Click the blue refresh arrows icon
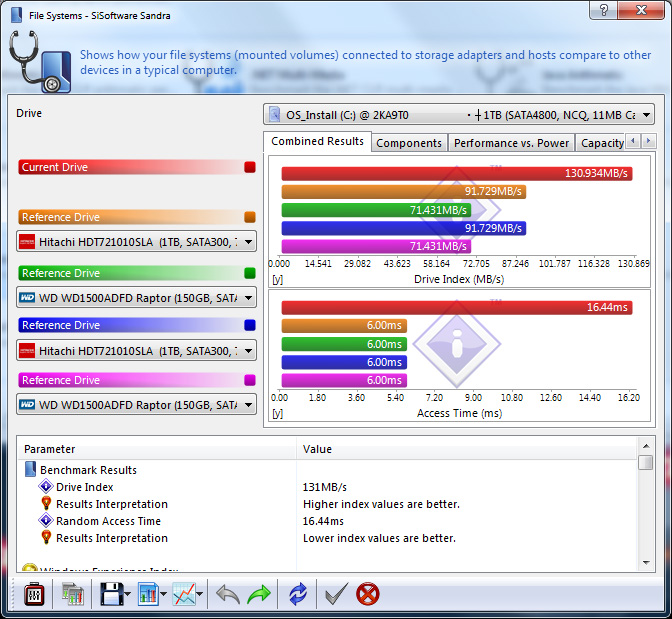Viewport: 672px width, 619px height. click(x=298, y=594)
